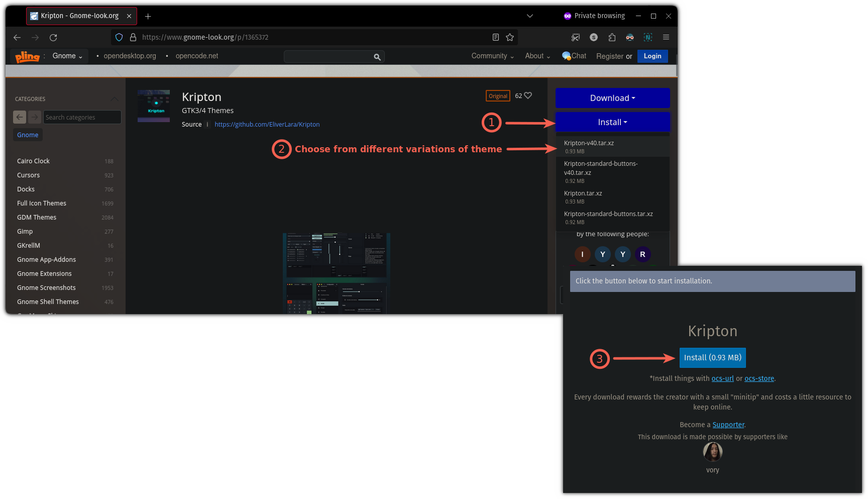Open the Firefox hamburger menu
The image size is (868, 499).
[666, 37]
